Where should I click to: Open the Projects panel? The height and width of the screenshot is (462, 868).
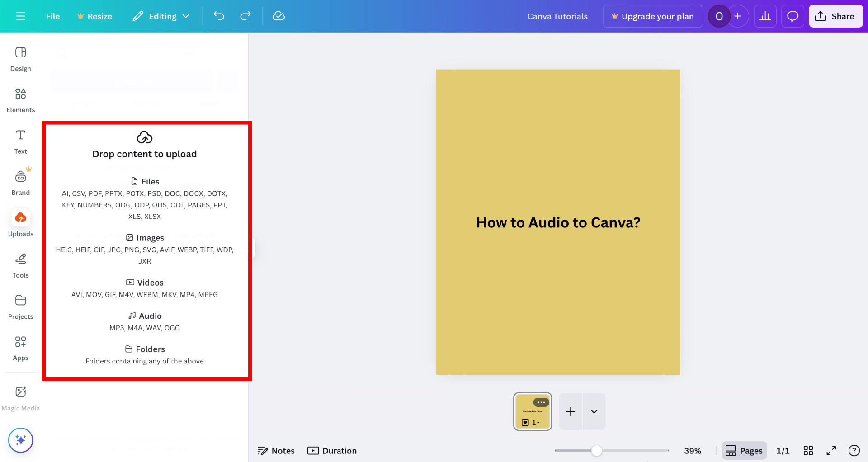pyautogui.click(x=20, y=306)
